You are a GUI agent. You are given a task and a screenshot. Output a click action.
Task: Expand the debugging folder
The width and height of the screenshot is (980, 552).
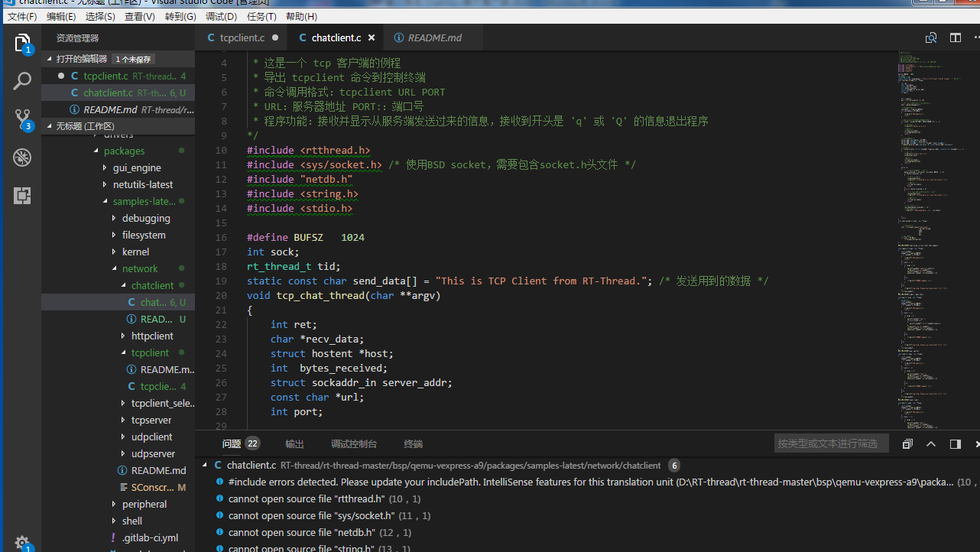coord(115,218)
